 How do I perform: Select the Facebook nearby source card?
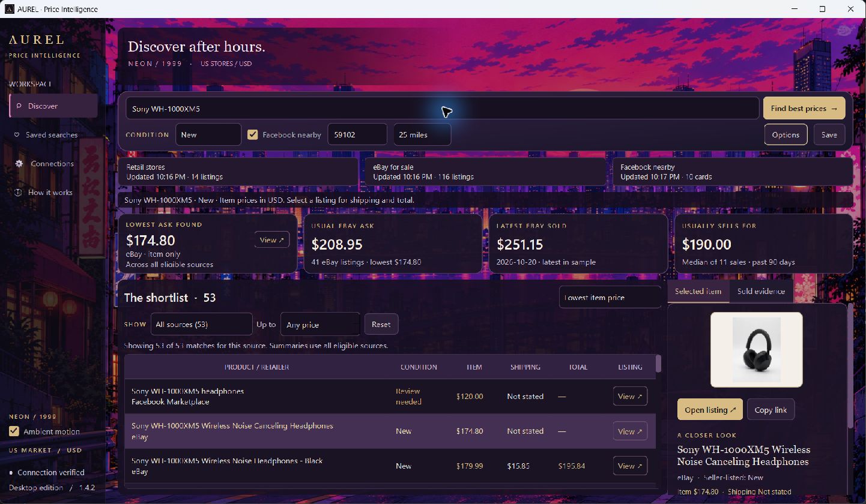(x=733, y=172)
